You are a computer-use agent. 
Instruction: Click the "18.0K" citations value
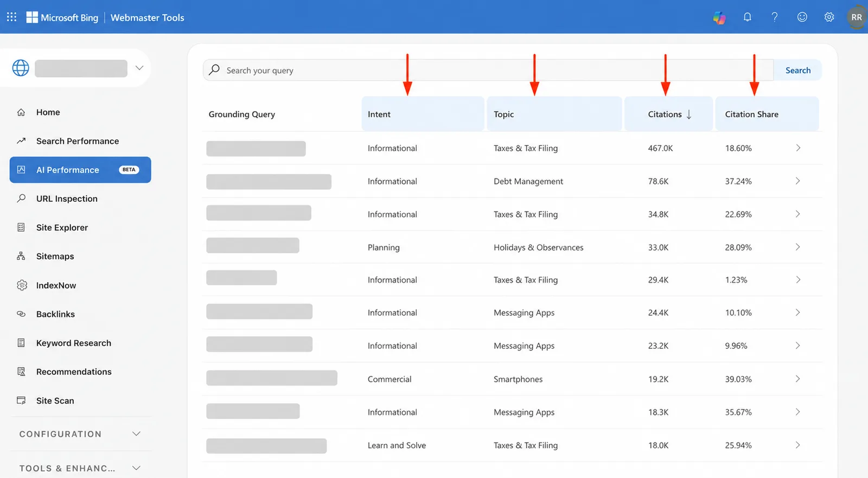point(658,445)
